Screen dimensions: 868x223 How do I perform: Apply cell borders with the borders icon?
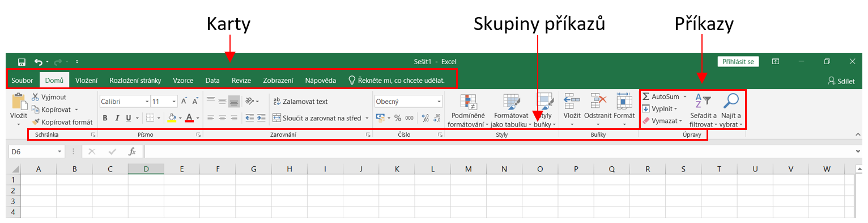pos(150,118)
